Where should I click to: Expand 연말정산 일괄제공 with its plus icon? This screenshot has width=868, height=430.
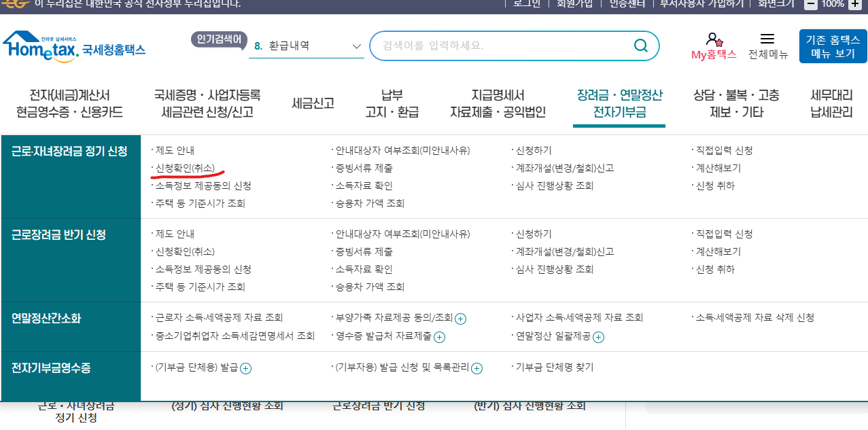[598, 337]
